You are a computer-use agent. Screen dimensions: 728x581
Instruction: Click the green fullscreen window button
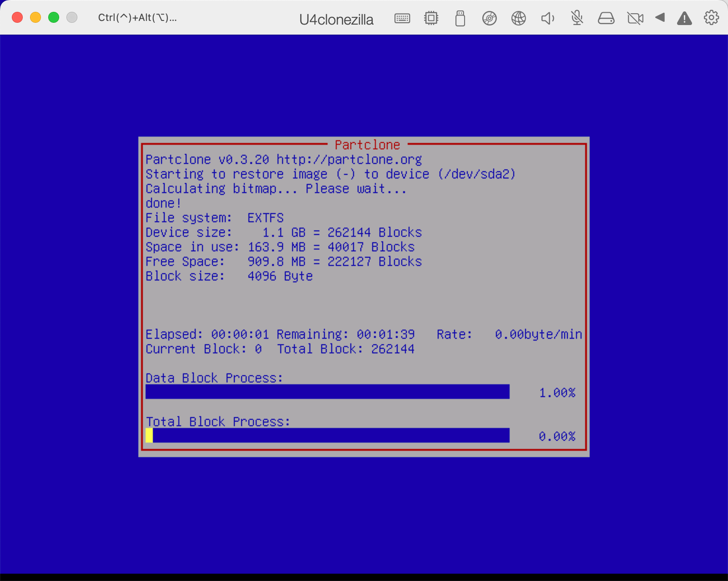[54, 17]
